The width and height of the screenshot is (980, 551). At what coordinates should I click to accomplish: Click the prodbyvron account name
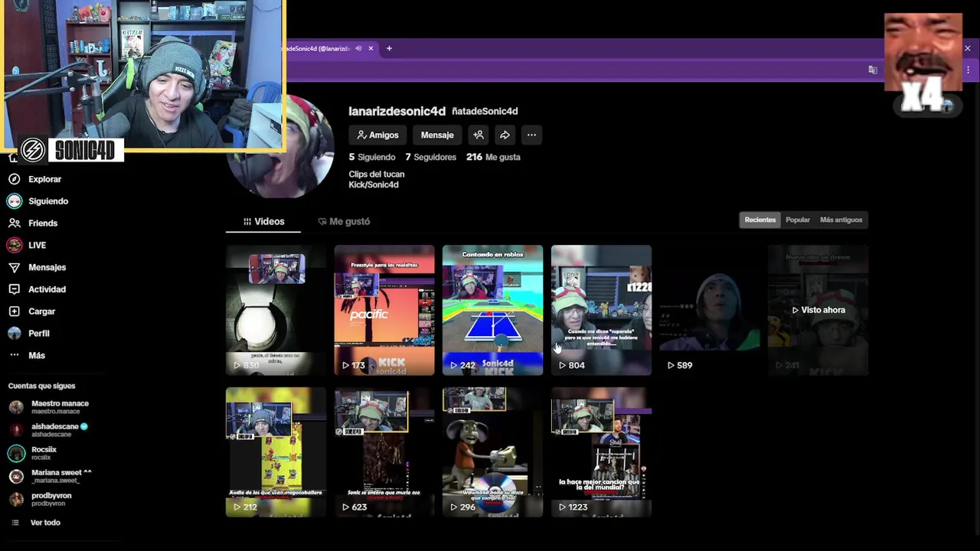51,495
